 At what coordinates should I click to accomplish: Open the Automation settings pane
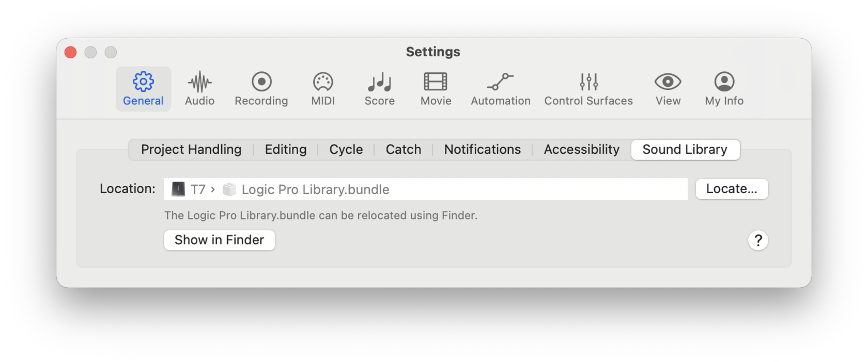point(500,89)
